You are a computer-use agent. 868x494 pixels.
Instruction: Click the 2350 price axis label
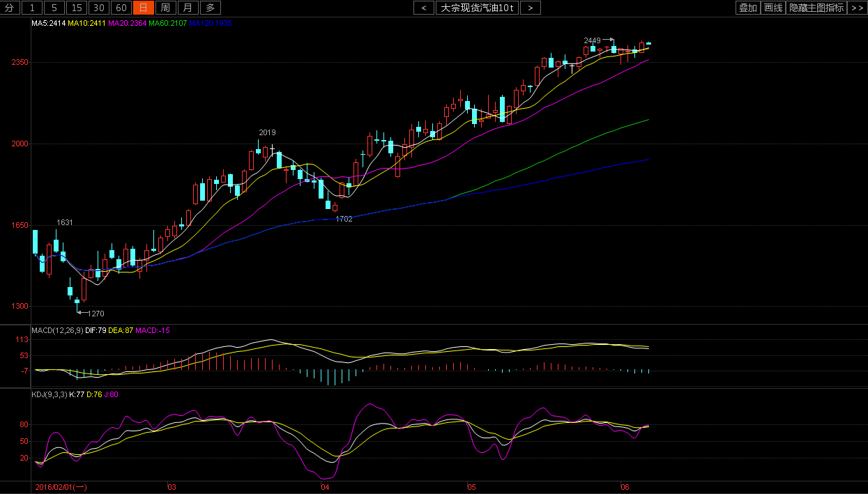coord(20,63)
